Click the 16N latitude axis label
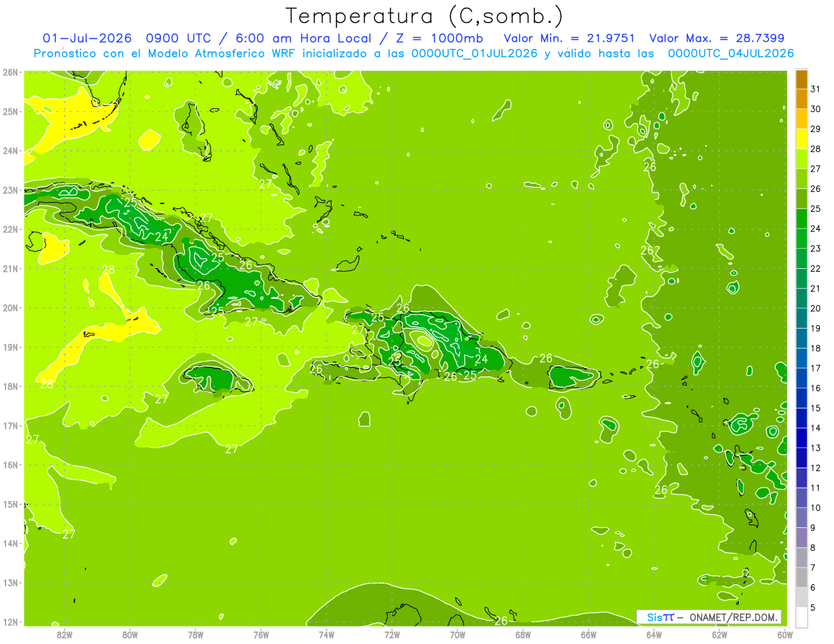 [x=10, y=465]
